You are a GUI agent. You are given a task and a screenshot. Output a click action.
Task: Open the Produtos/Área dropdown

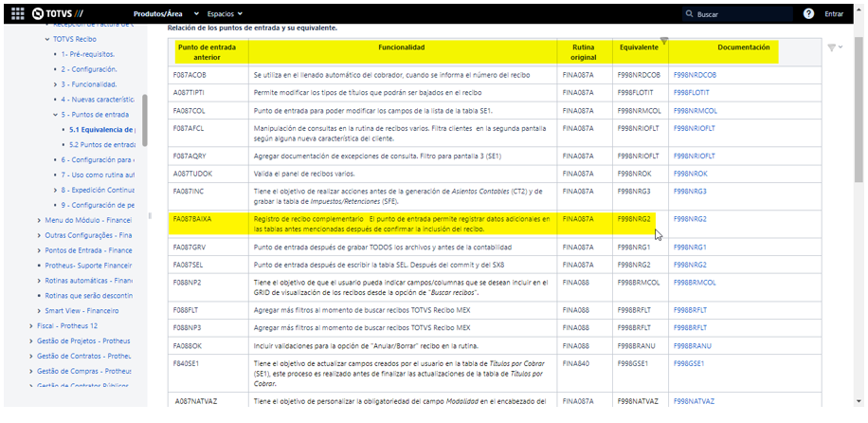(166, 14)
